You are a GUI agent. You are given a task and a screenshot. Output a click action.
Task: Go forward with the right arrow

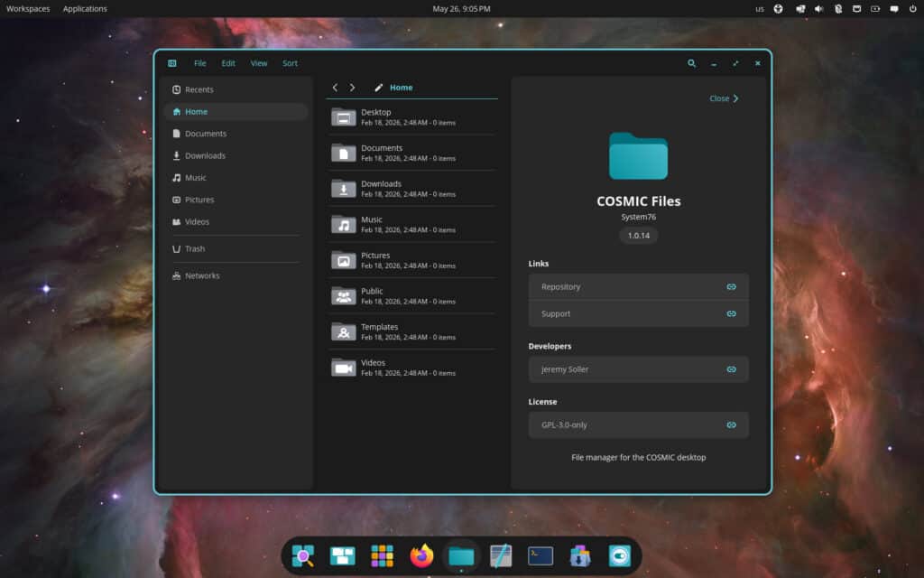(x=353, y=88)
